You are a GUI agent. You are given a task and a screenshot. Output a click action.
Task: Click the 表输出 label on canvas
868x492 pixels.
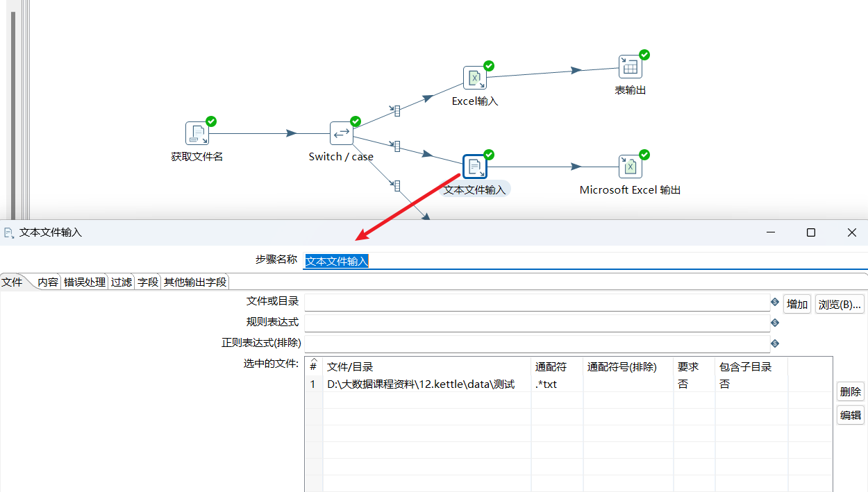(x=631, y=90)
